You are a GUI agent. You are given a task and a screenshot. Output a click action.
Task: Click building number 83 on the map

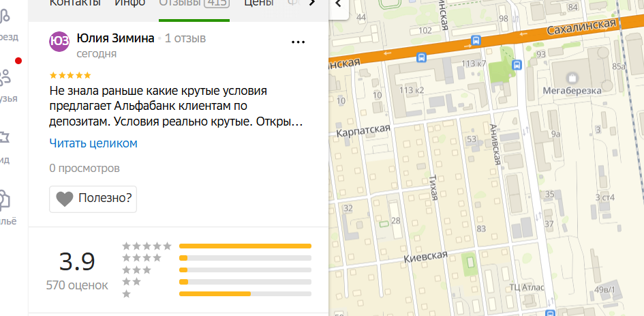click(x=481, y=229)
